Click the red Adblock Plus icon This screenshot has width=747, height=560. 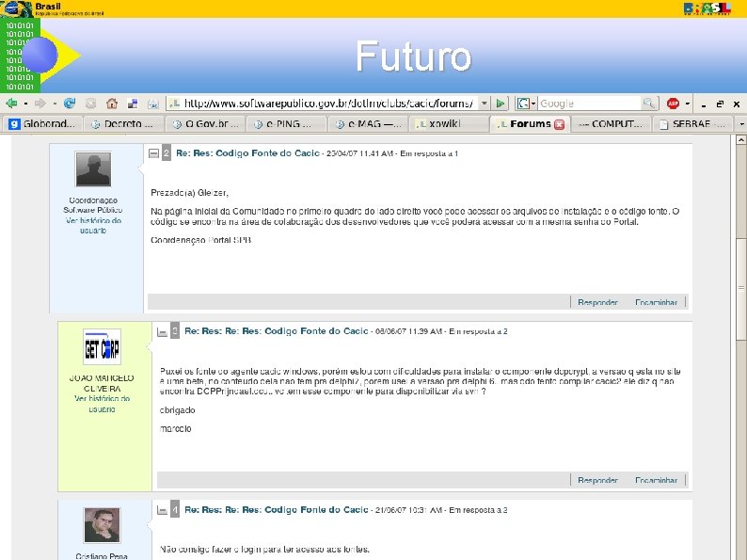pos(674,103)
